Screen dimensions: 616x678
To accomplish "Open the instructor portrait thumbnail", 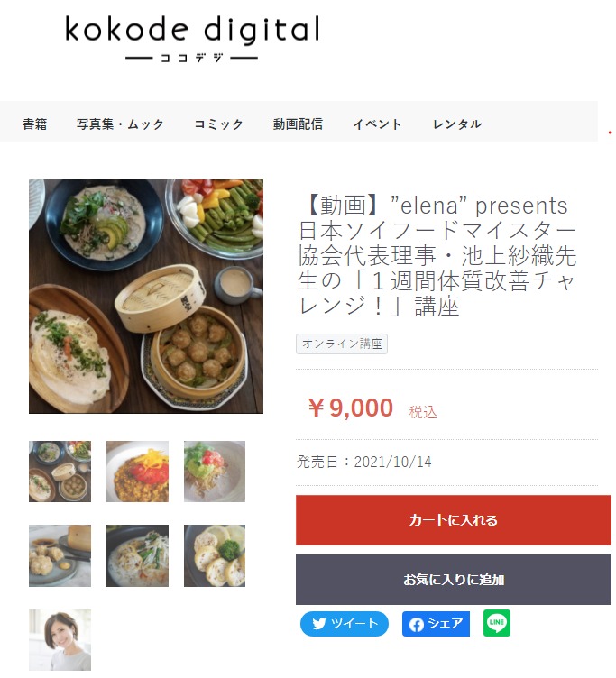I will pyautogui.click(x=60, y=640).
